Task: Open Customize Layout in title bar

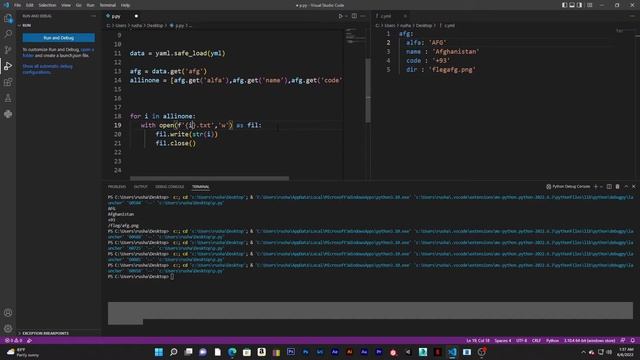Action: [590, 5]
